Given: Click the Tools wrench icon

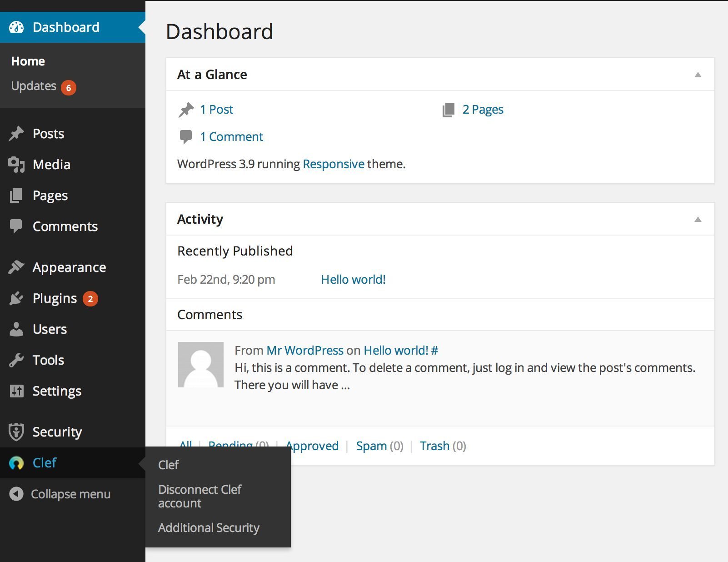Looking at the screenshot, I should click(x=16, y=360).
